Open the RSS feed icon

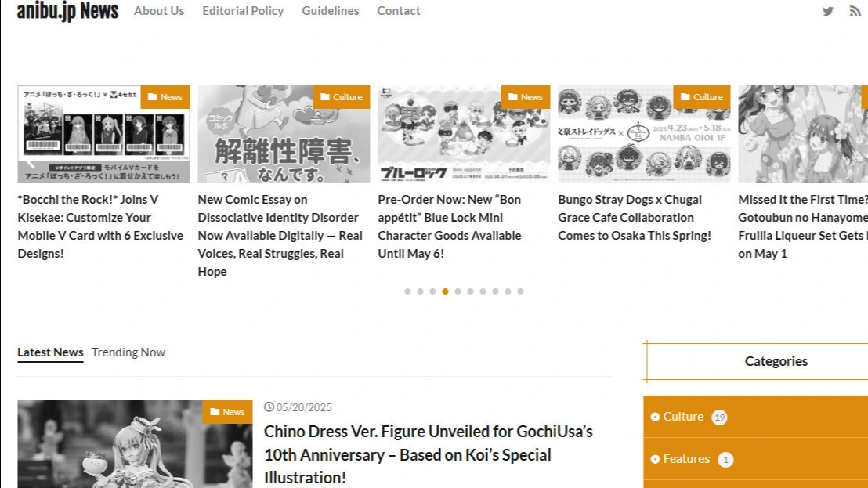[855, 11]
